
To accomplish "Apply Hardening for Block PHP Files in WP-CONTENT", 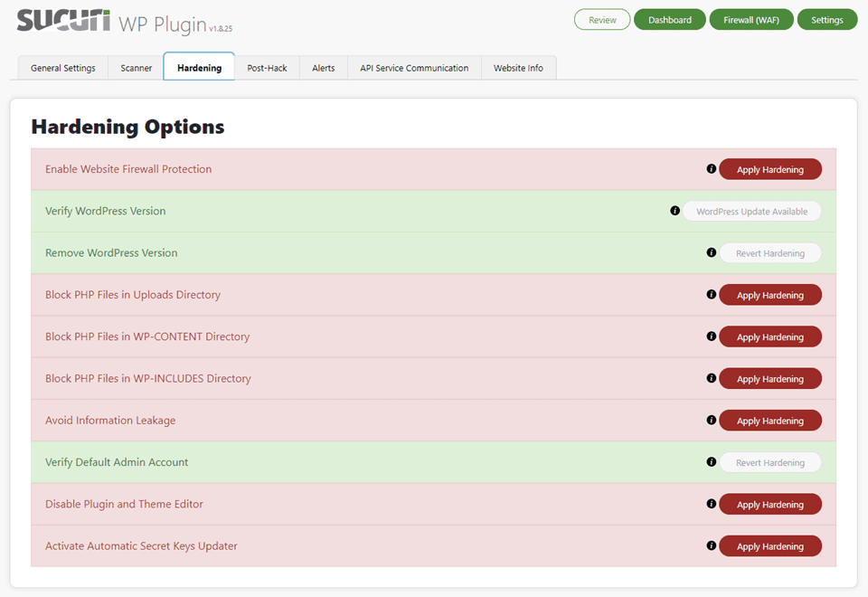I will [770, 336].
